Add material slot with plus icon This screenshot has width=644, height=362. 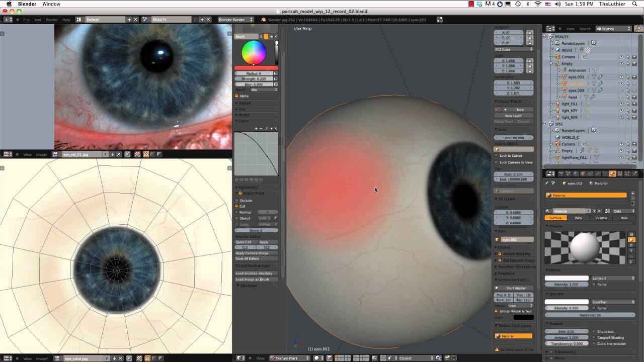[633, 194]
